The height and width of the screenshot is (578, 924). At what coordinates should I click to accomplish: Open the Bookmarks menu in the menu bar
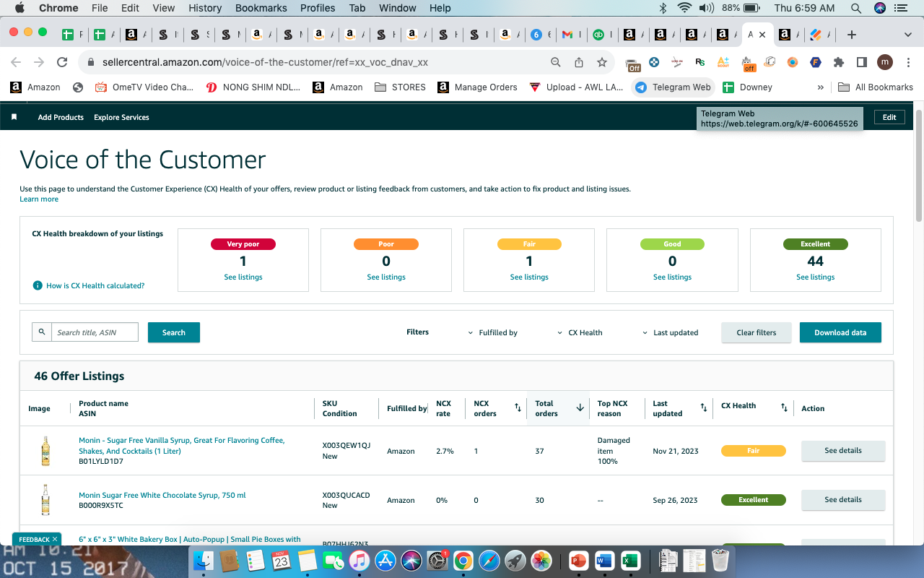click(261, 8)
